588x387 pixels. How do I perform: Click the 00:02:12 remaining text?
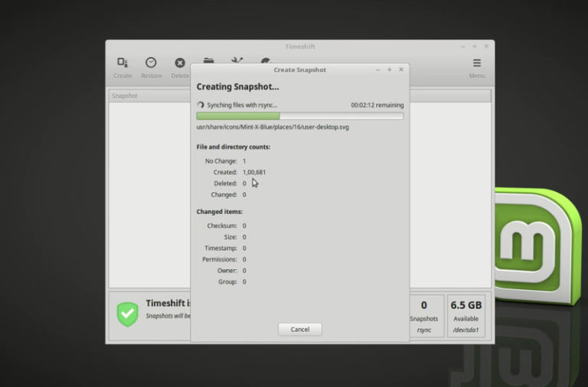click(377, 106)
